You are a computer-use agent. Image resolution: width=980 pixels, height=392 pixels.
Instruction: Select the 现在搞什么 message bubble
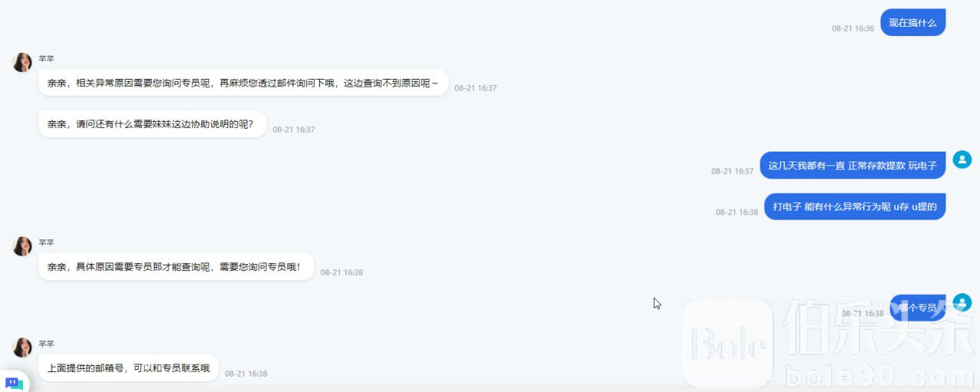[x=913, y=22]
